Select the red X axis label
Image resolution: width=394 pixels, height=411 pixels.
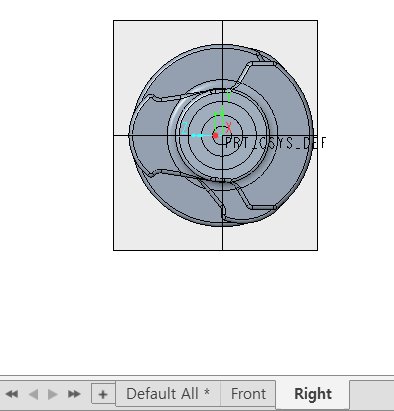click(x=229, y=127)
